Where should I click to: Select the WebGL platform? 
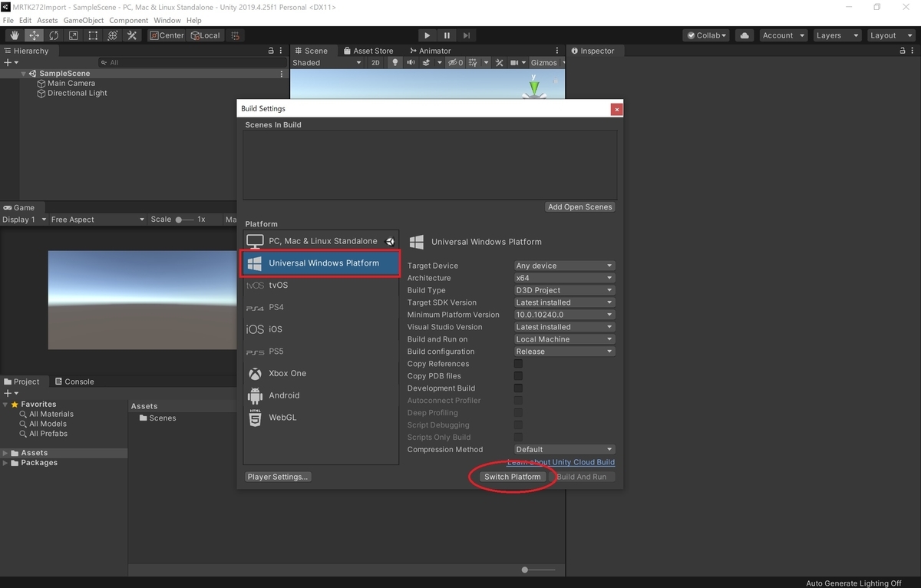pos(321,418)
